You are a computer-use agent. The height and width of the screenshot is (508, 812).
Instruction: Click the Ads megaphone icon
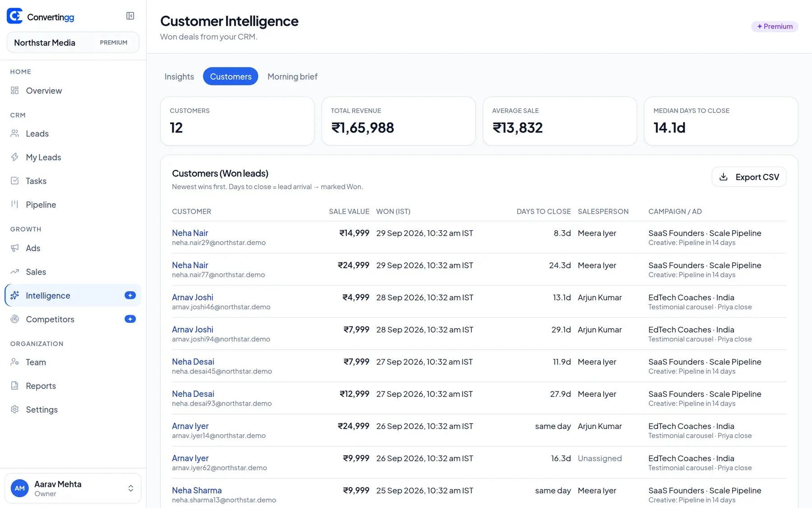15,248
